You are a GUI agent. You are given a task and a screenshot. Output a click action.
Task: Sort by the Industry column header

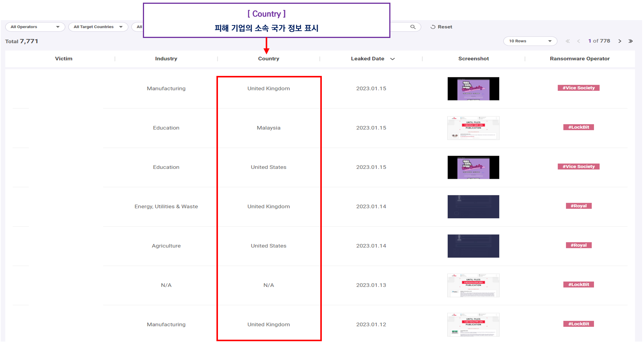coord(166,58)
